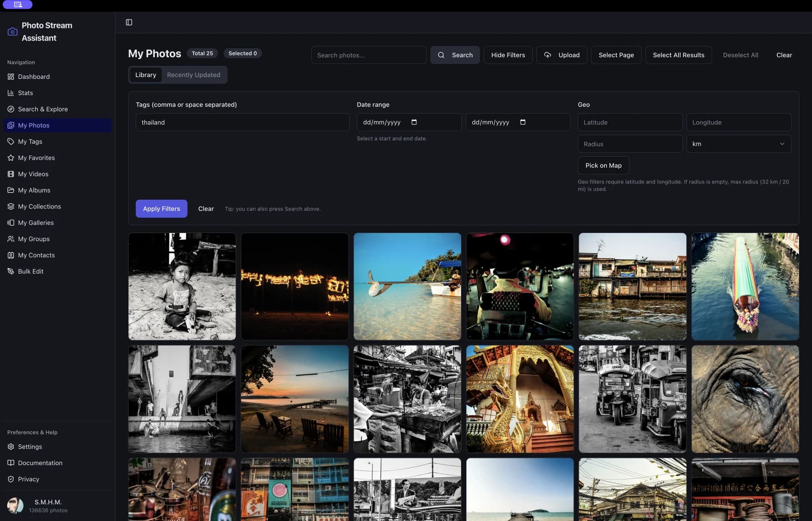Click the Apply Filters button
Screen dimensions: 812x521
pyautogui.click(x=161, y=209)
